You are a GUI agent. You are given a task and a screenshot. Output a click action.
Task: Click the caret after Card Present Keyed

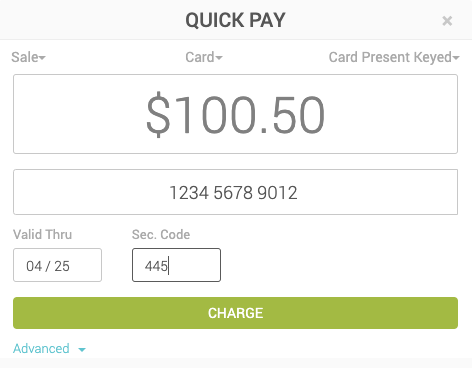456,58
